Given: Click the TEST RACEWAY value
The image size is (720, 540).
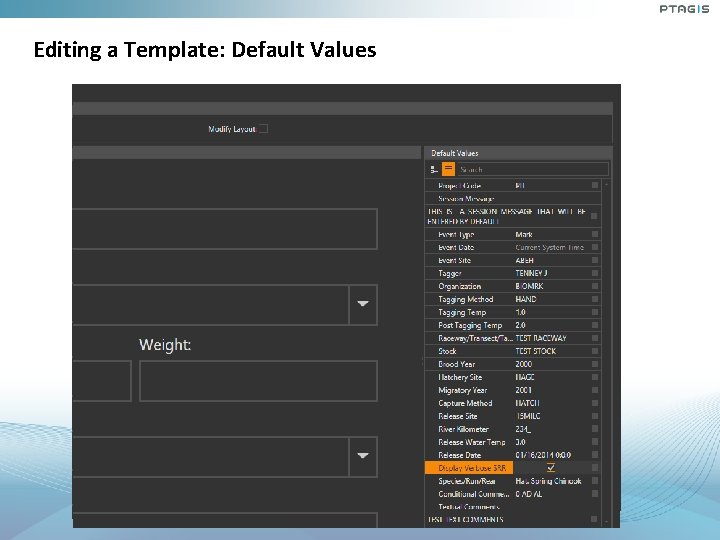Looking at the screenshot, I should click(x=541, y=338).
